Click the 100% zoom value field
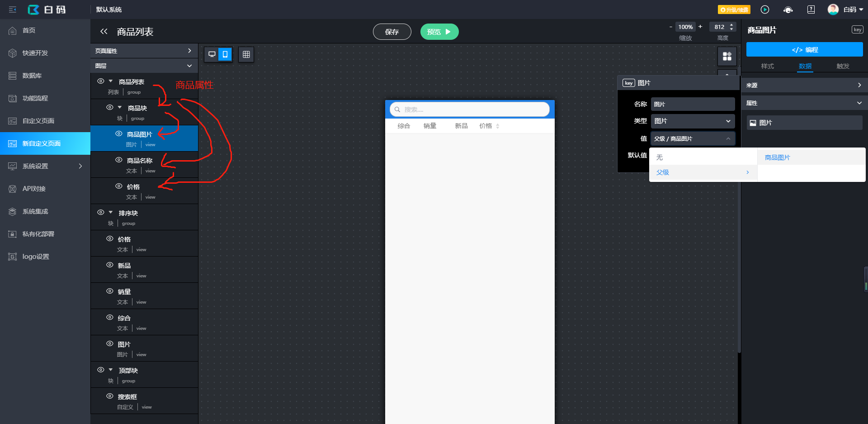Image resolution: width=868 pixels, height=424 pixels. pyautogui.click(x=685, y=27)
